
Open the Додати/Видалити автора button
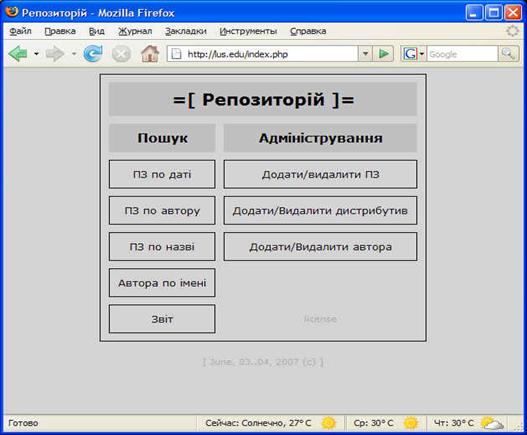pos(320,246)
